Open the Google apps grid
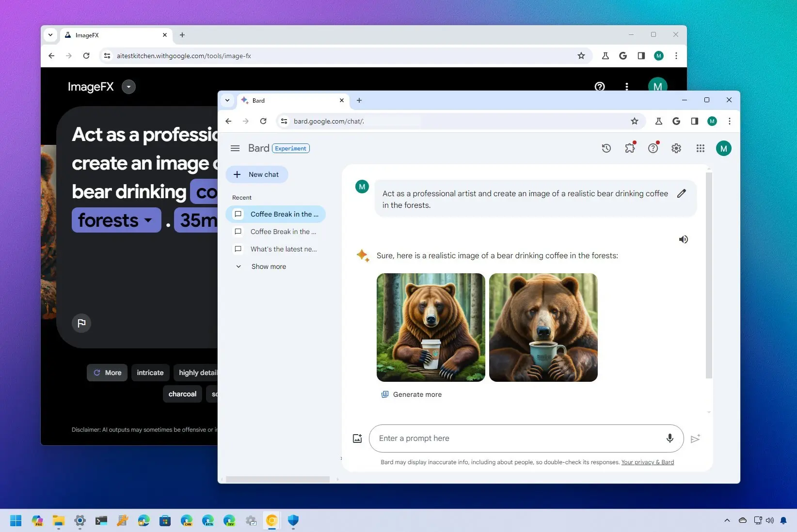The width and height of the screenshot is (797, 532). [x=700, y=149]
